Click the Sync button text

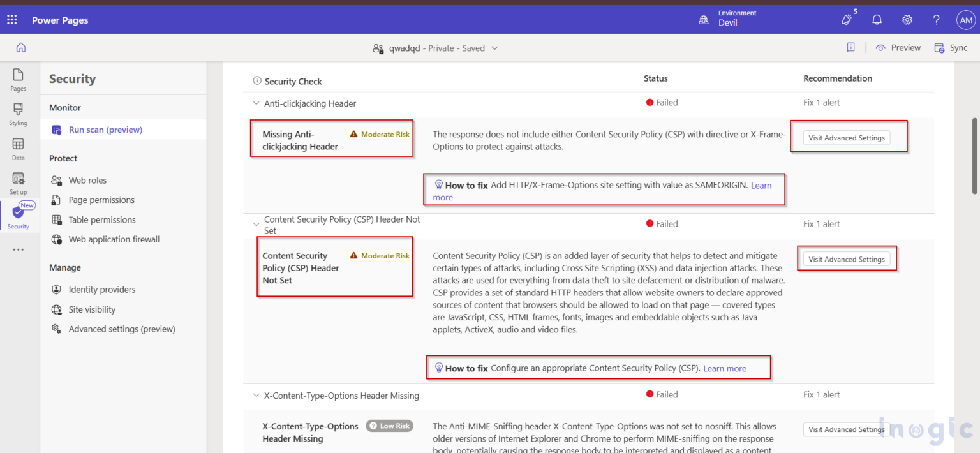click(x=959, y=48)
